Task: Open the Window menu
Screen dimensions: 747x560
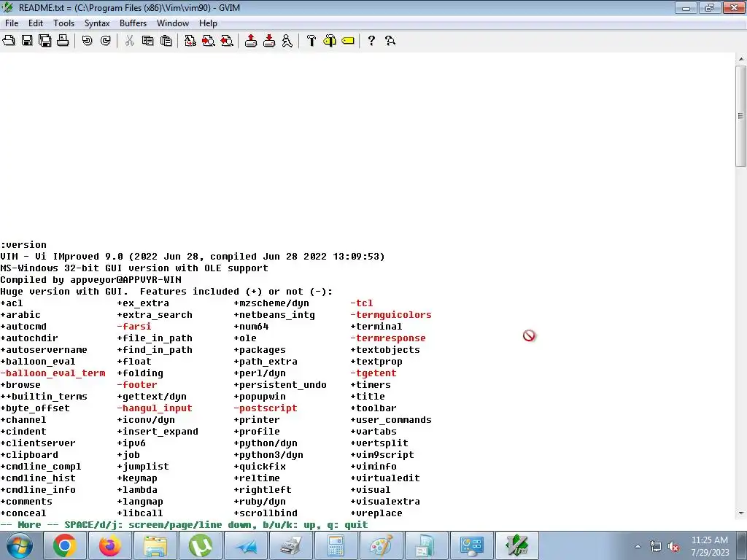Action: [x=173, y=23]
